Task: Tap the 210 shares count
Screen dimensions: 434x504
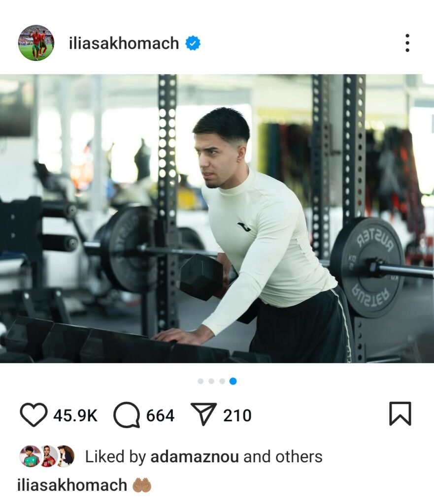Action: point(237,415)
